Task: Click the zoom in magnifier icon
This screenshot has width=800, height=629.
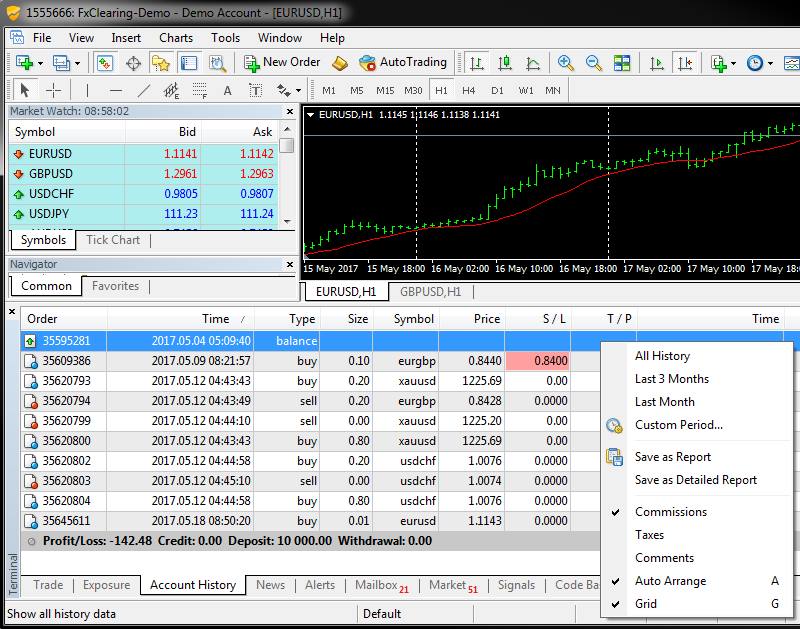Action: click(566, 62)
